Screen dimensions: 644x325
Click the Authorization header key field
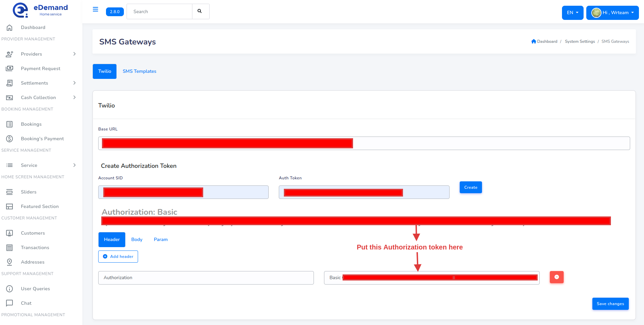tap(206, 278)
